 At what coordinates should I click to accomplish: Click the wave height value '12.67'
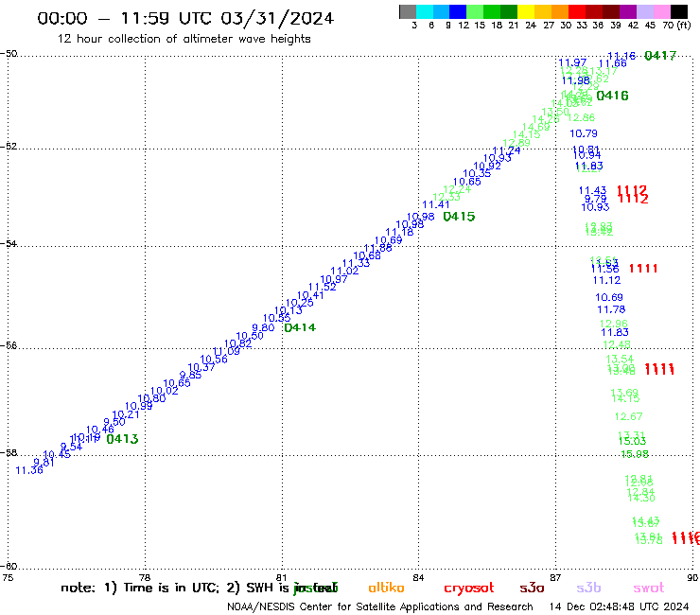(628, 416)
